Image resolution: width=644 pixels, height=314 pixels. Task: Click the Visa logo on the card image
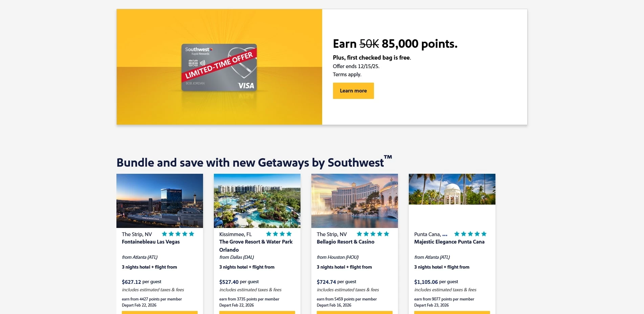click(246, 85)
